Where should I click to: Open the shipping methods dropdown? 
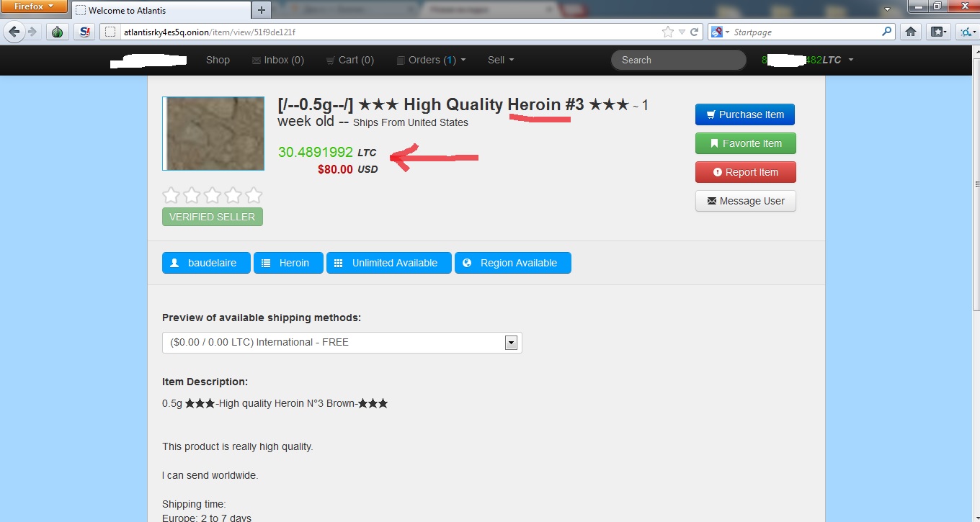[511, 343]
